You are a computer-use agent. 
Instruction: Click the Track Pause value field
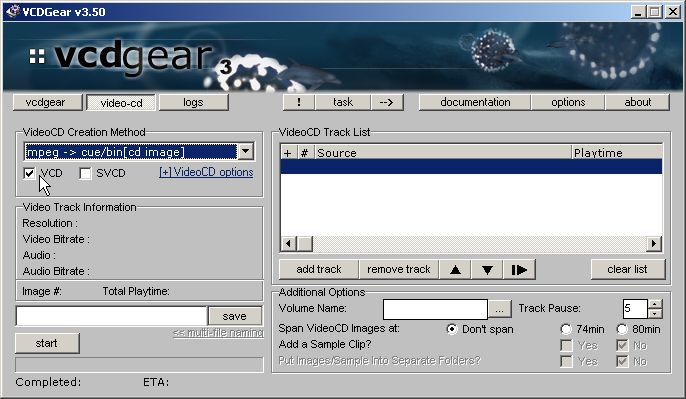(635, 309)
